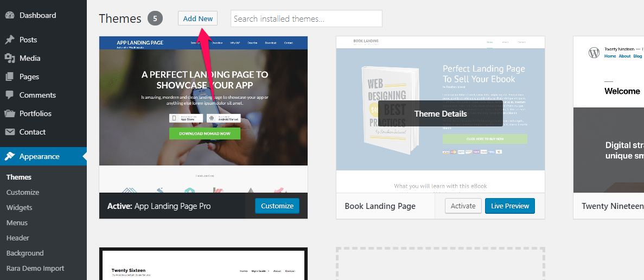Focus the Search installed themes field
The width and height of the screenshot is (644, 280).
tap(307, 18)
